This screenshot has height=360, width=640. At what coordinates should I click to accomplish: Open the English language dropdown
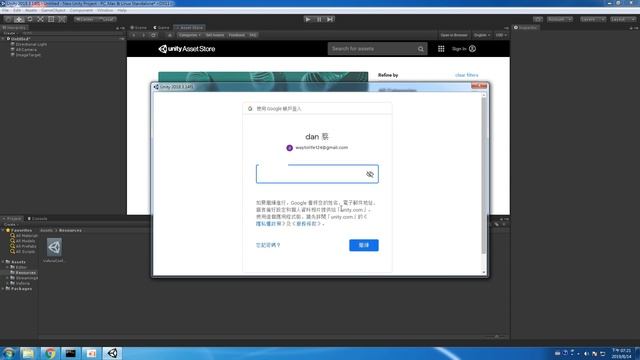pyautogui.click(x=482, y=35)
